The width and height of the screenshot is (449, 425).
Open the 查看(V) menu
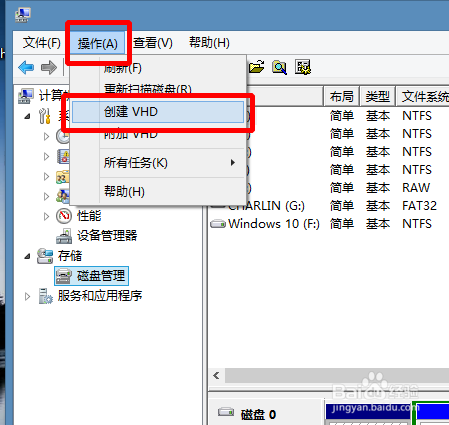tap(153, 43)
